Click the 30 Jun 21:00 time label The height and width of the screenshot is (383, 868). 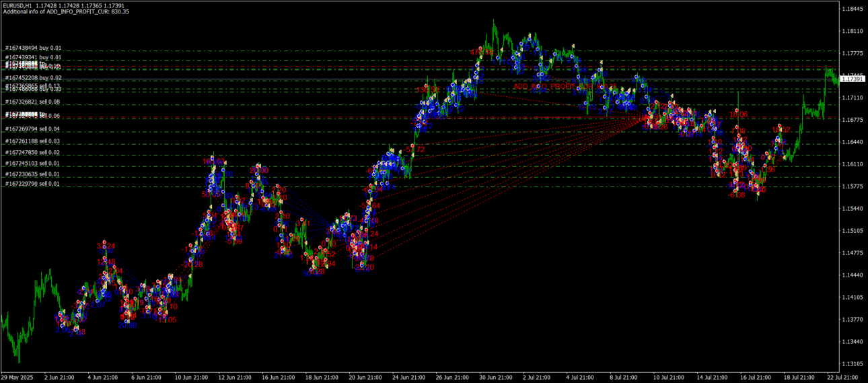pos(495,377)
